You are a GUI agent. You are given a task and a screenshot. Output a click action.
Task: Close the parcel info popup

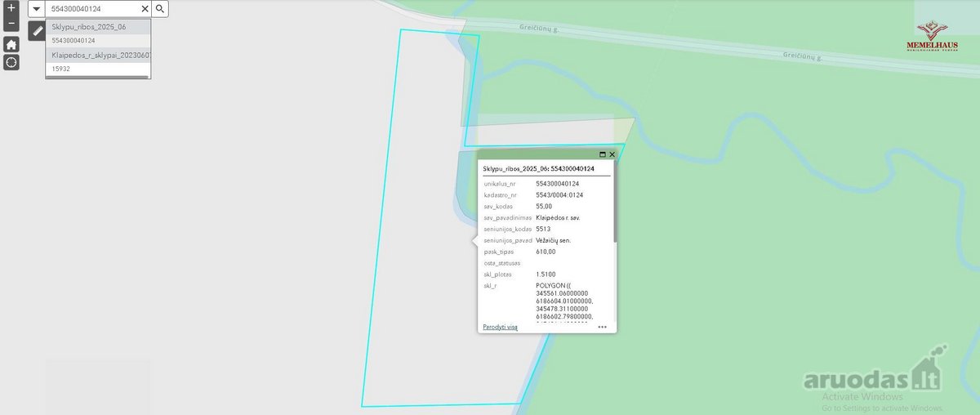(x=612, y=154)
